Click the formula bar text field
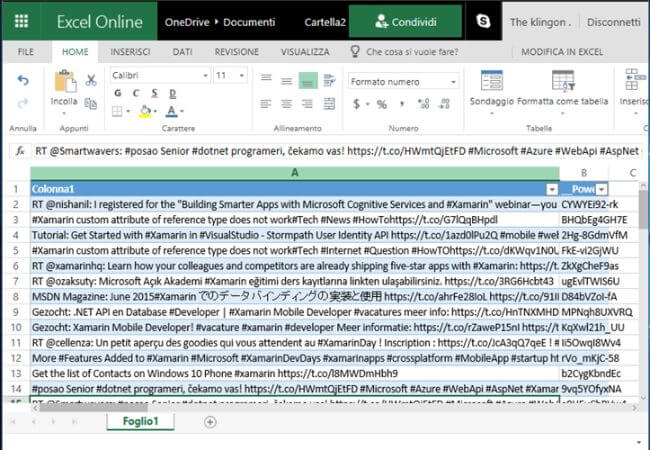This screenshot has height=450, width=650. (x=337, y=151)
